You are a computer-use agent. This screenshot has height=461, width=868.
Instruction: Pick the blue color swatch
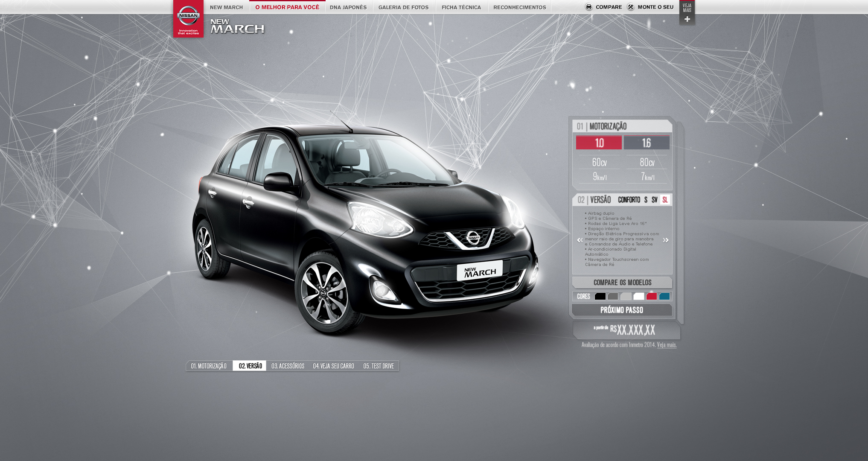click(664, 296)
